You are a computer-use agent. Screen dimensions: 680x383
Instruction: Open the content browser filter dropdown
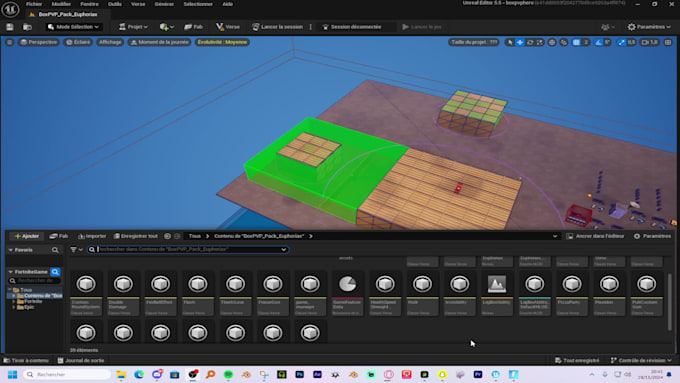pos(76,250)
